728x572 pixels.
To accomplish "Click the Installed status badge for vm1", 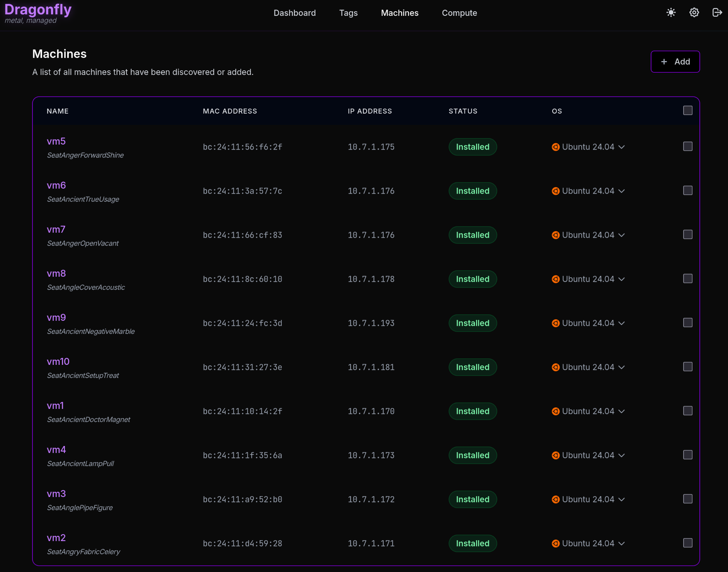I will pos(472,411).
